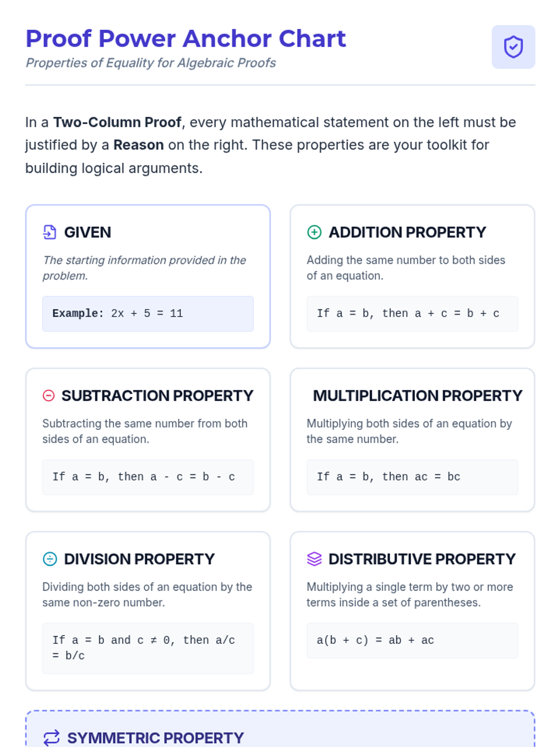Click the GIVEN card heading
This screenshot has height=747, width=560.
coord(87,232)
